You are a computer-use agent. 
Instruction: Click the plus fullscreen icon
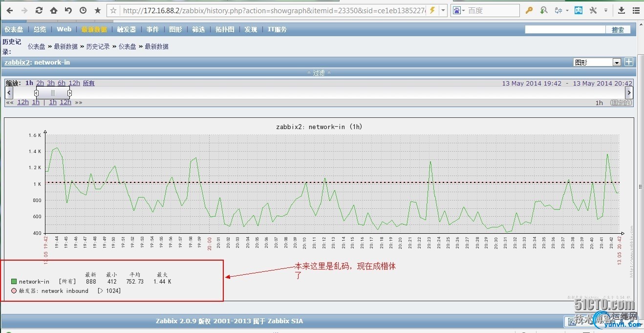[x=629, y=62]
